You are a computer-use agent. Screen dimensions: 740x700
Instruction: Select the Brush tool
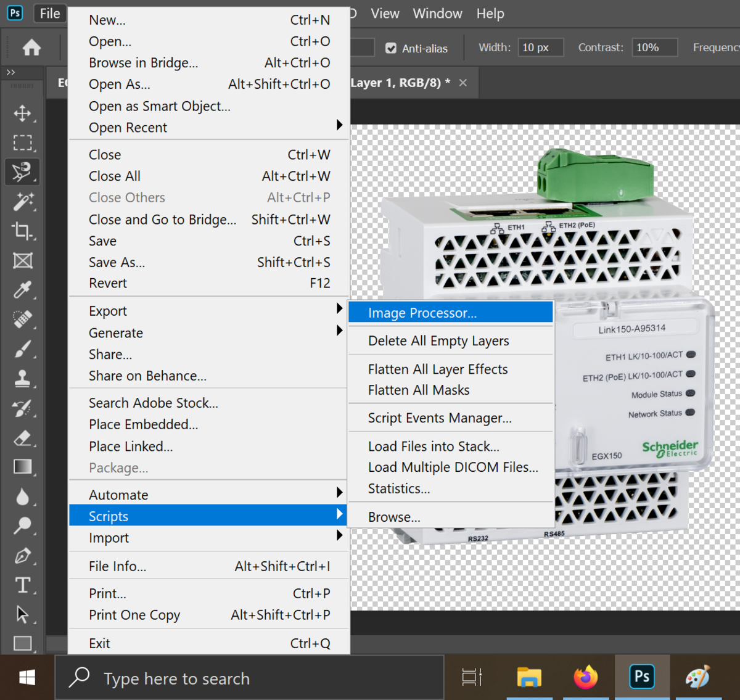click(x=23, y=349)
